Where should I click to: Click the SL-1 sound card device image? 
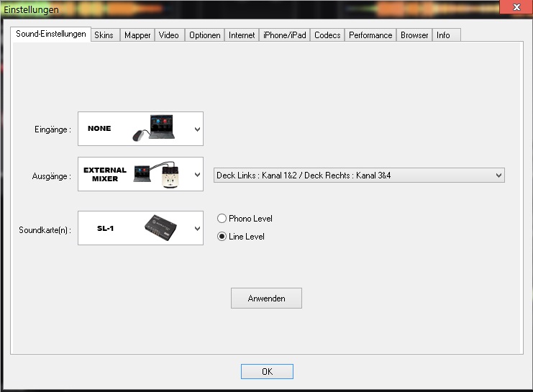click(x=161, y=228)
